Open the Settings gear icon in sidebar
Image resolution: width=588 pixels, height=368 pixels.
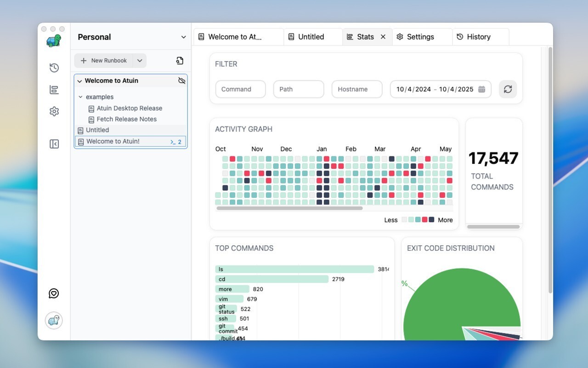(54, 111)
